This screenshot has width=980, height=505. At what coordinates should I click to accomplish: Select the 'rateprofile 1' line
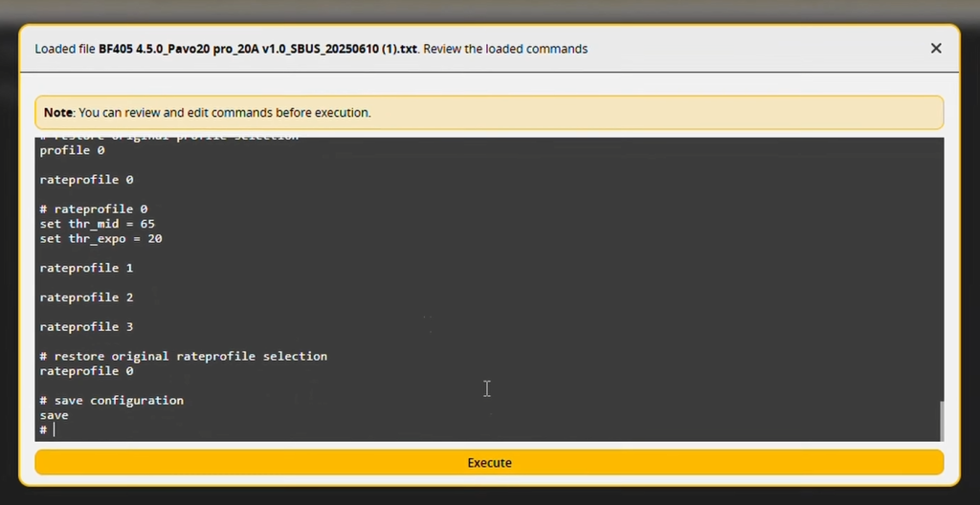point(86,268)
